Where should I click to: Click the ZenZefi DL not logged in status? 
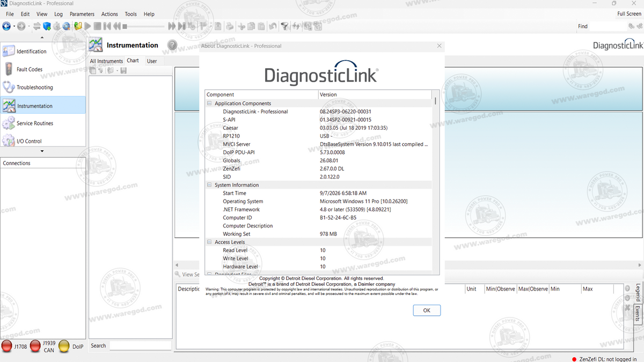[603, 359]
